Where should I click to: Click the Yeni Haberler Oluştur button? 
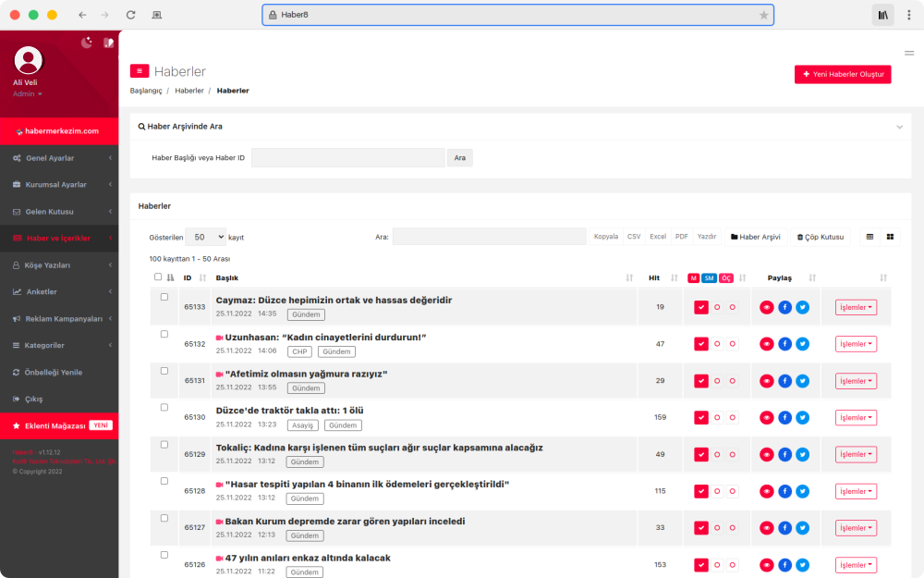coord(843,74)
